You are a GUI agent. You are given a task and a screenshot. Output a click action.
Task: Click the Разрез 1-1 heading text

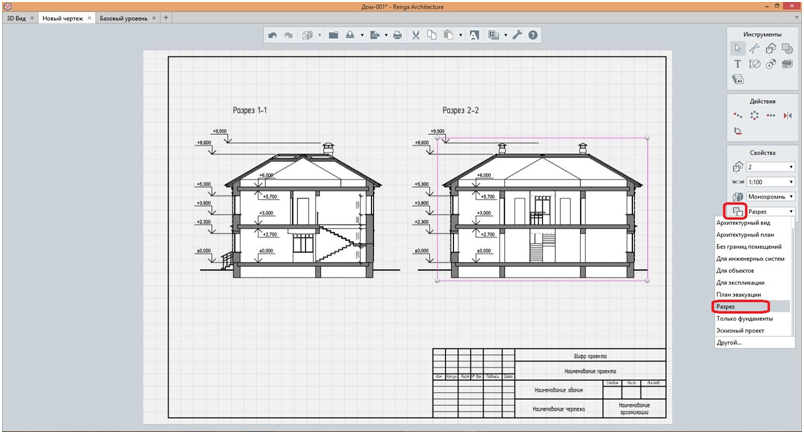pyautogui.click(x=250, y=110)
